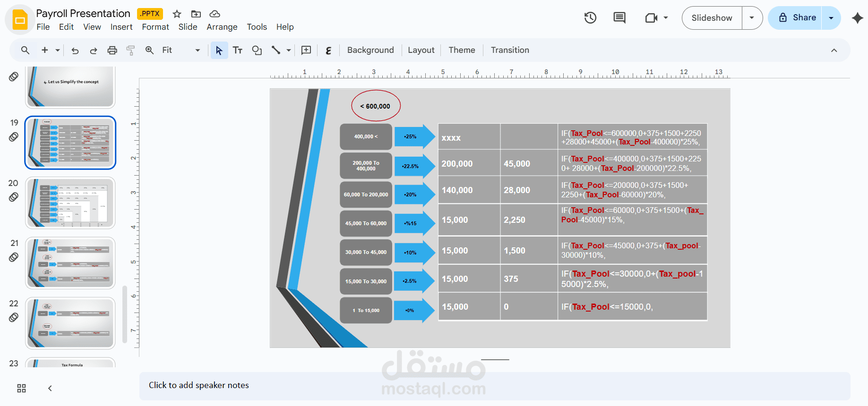Open the Help menu
The width and height of the screenshot is (868, 406).
click(285, 27)
